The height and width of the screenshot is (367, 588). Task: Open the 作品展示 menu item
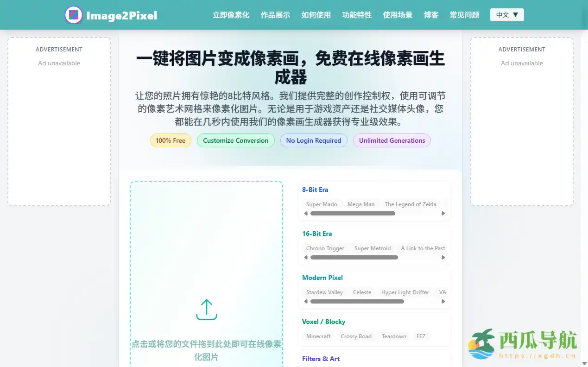point(275,14)
